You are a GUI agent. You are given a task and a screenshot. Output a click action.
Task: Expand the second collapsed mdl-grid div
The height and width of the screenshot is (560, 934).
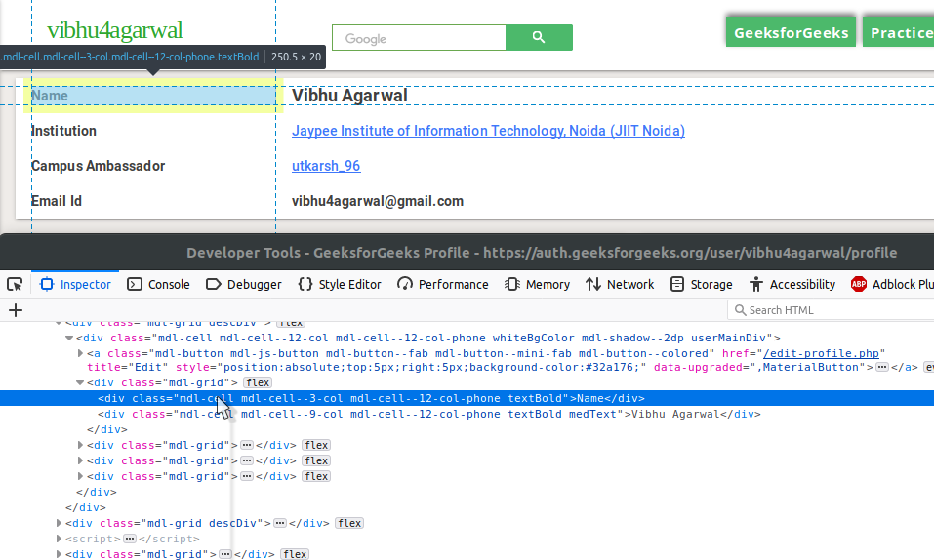(80, 460)
